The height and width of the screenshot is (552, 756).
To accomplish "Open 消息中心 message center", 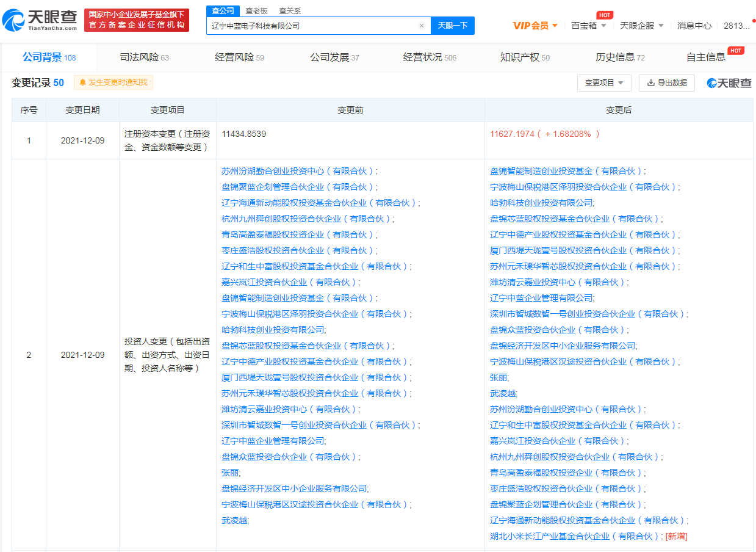I will pyautogui.click(x=694, y=26).
